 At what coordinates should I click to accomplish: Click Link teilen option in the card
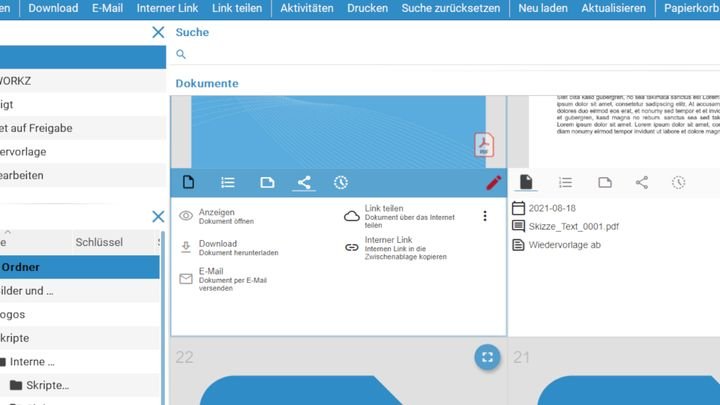(410, 216)
